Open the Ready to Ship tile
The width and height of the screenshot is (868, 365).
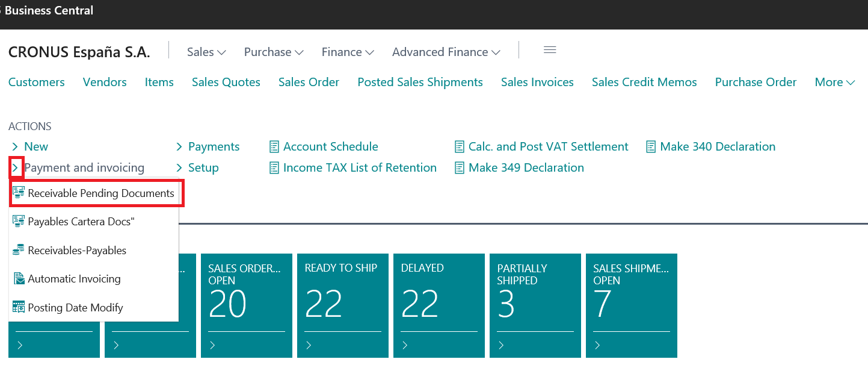click(343, 305)
